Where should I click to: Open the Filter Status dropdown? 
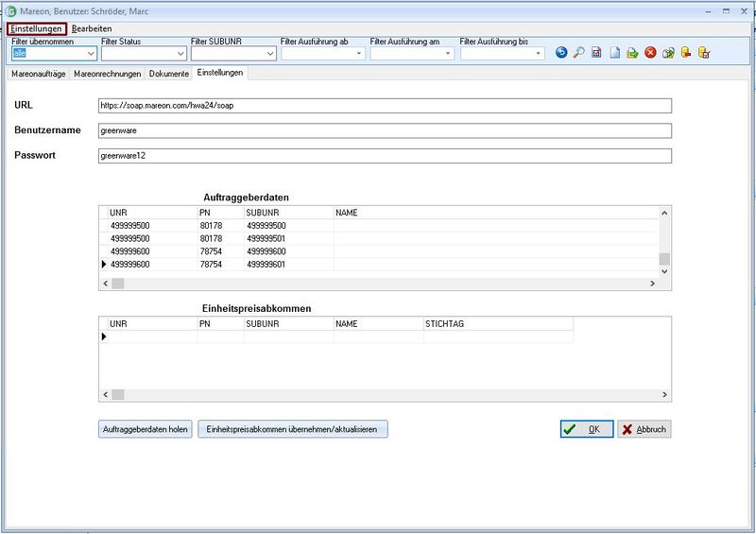pos(180,54)
